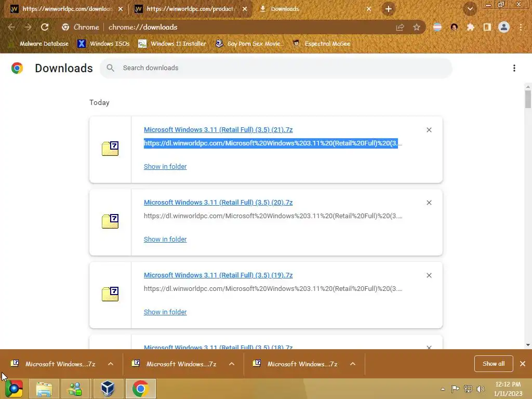Open the striped flag extension icon

437,27
